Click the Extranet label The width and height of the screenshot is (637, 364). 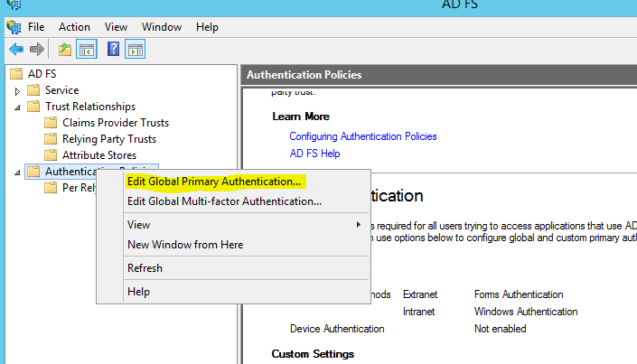point(420,294)
